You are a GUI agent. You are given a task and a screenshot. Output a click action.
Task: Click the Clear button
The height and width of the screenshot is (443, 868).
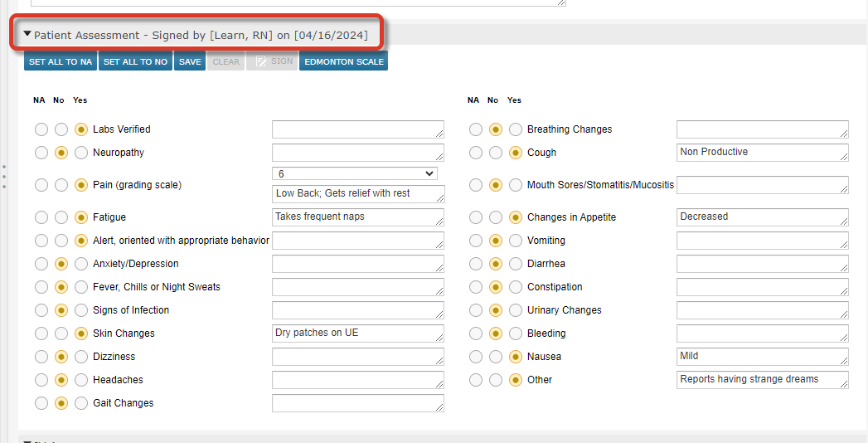(225, 61)
